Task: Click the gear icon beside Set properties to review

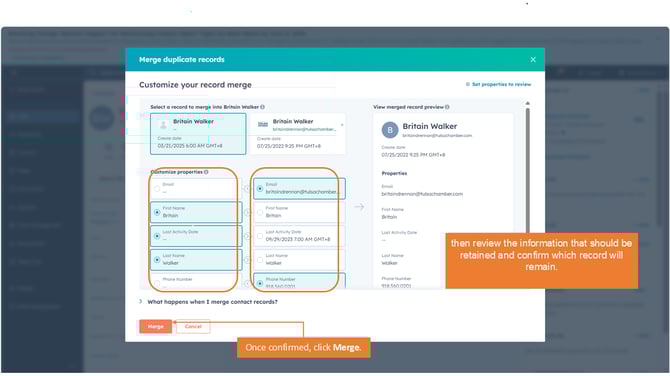Action: pos(467,85)
